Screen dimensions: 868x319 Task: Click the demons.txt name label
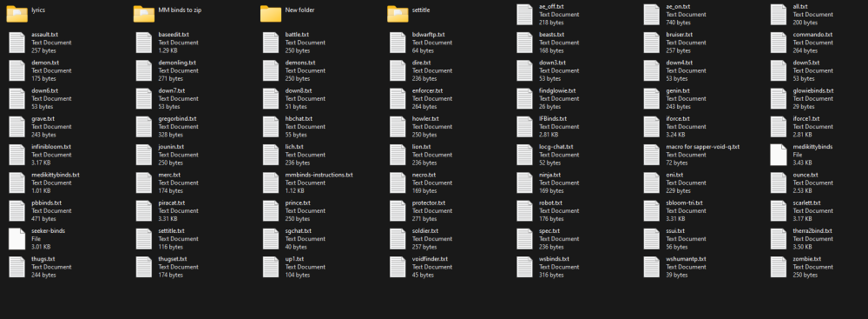click(x=300, y=63)
